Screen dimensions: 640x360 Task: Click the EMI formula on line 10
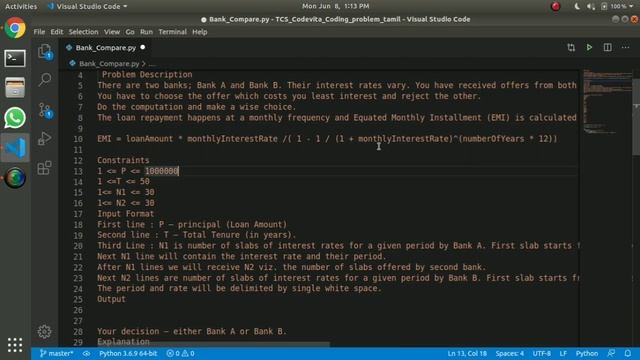(327, 139)
